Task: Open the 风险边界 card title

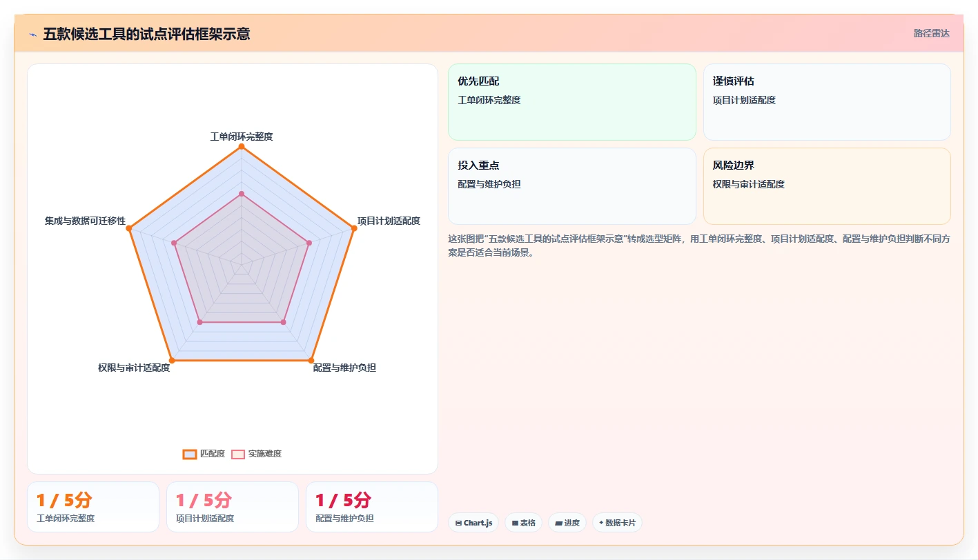Action: [x=734, y=166]
